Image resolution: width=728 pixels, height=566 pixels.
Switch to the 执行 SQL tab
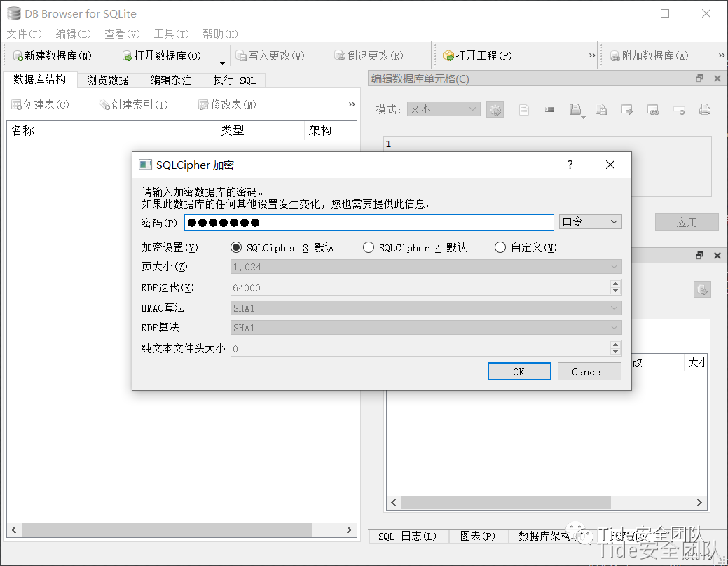(x=234, y=81)
